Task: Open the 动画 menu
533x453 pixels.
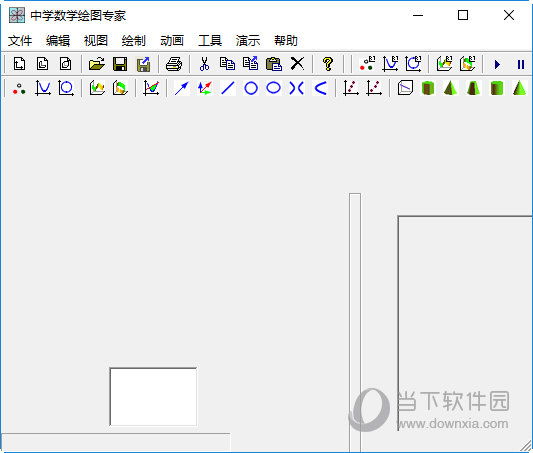Action: (x=172, y=41)
